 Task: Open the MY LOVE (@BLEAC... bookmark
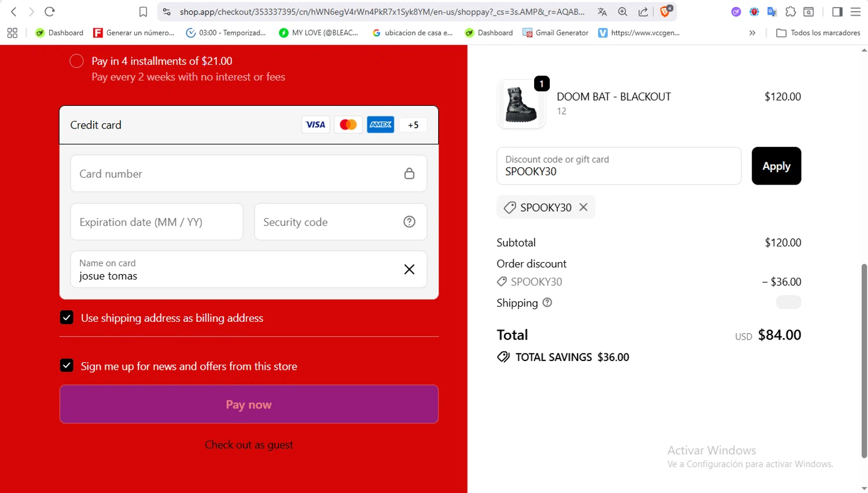click(318, 33)
